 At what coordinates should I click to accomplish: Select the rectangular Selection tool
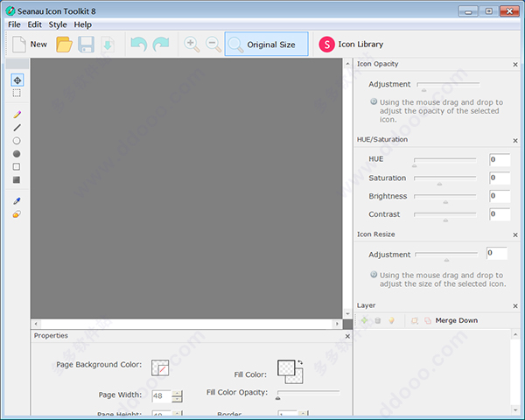pyautogui.click(x=17, y=93)
